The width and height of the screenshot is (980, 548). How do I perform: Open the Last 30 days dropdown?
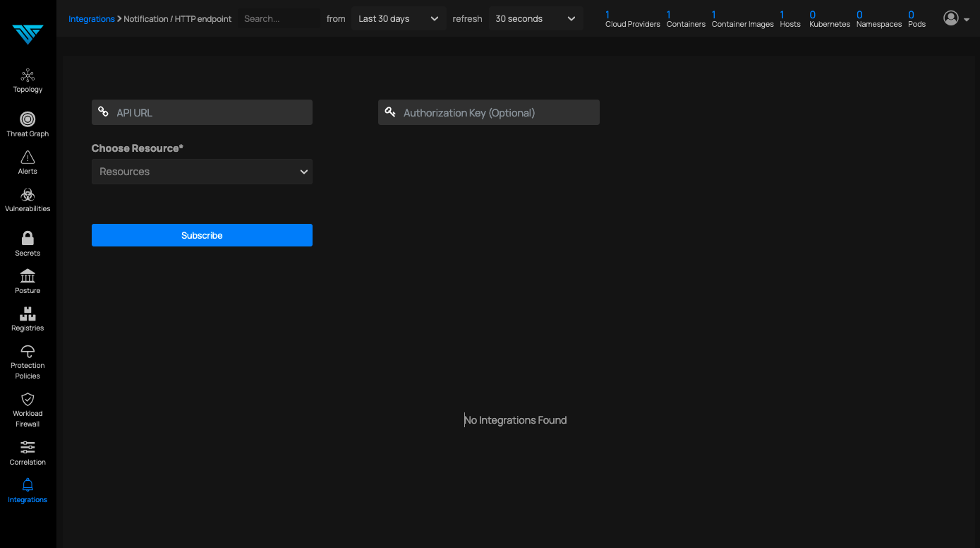pos(398,19)
